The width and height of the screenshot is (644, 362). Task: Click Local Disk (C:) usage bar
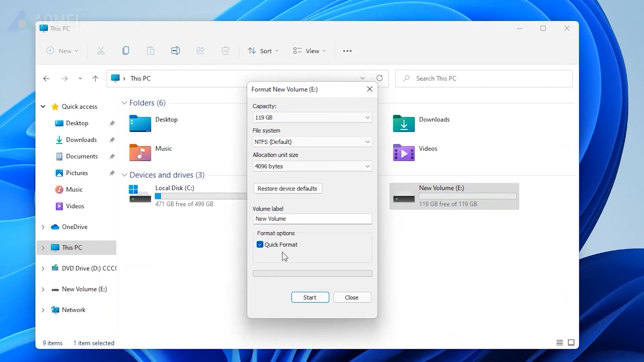[x=201, y=196]
